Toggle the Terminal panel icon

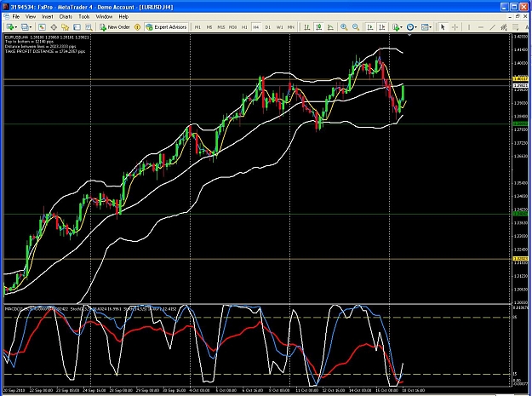click(x=77, y=27)
